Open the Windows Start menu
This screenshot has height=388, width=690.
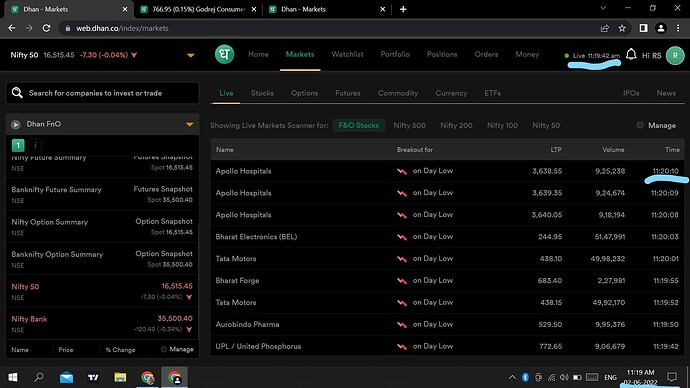pos(13,377)
